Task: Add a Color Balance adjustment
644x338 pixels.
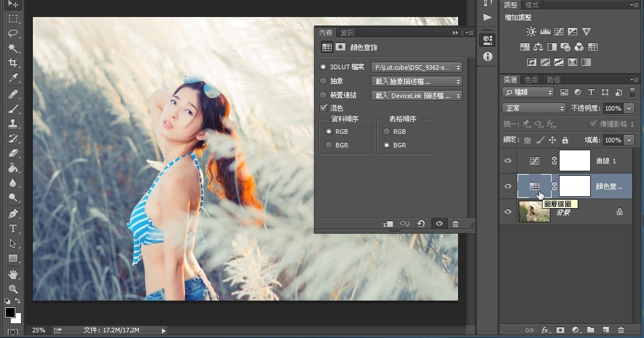Action: pos(539,47)
